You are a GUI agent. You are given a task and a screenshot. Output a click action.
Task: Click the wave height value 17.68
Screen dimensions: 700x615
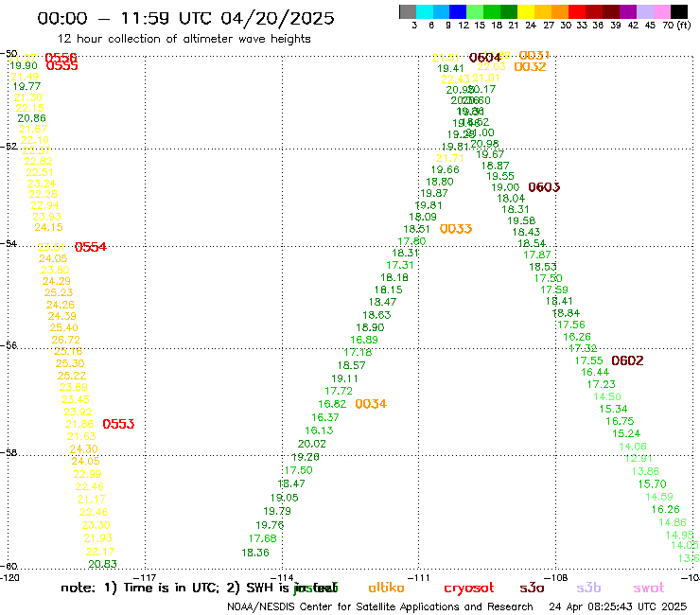click(263, 538)
